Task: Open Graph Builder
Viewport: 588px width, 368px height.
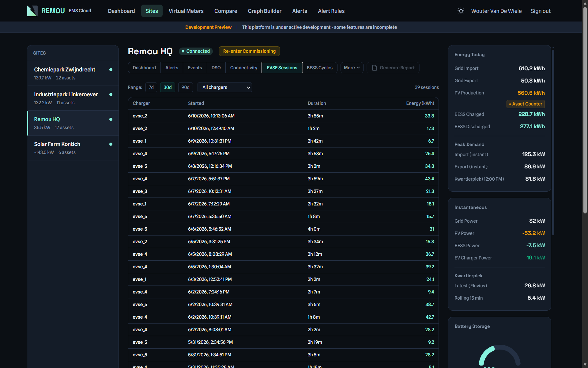Action: (x=265, y=11)
